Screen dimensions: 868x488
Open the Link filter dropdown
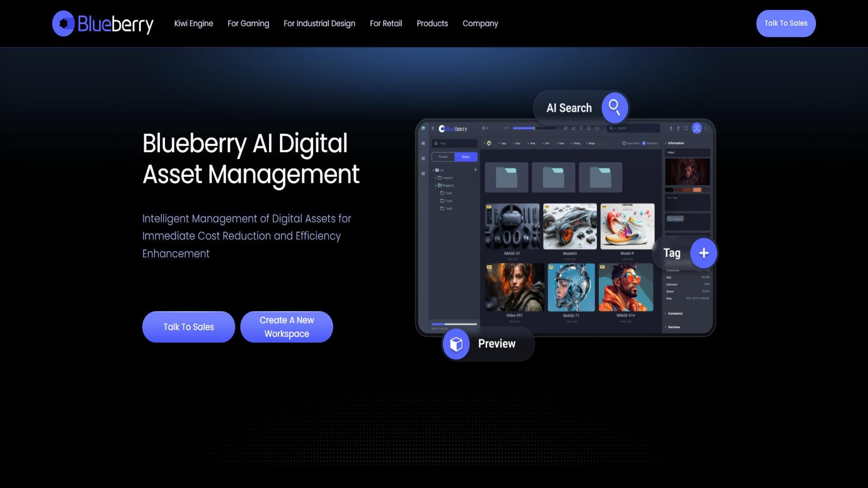(546, 143)
